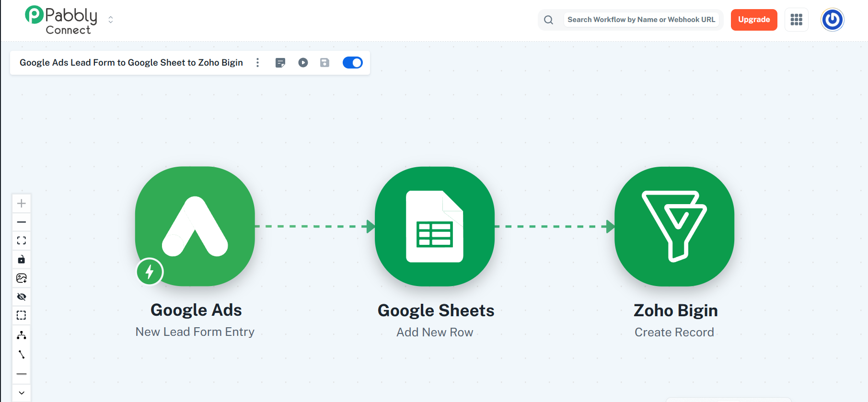Expand the canvas toolbar chevron
Viewport: 868px width, 402px height.
[x=22, y=393]
